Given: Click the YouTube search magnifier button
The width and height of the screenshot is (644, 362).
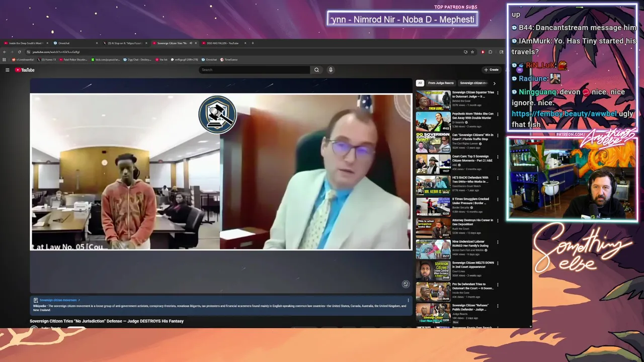Looking at the screenshot, I should (x=316, y=70).
